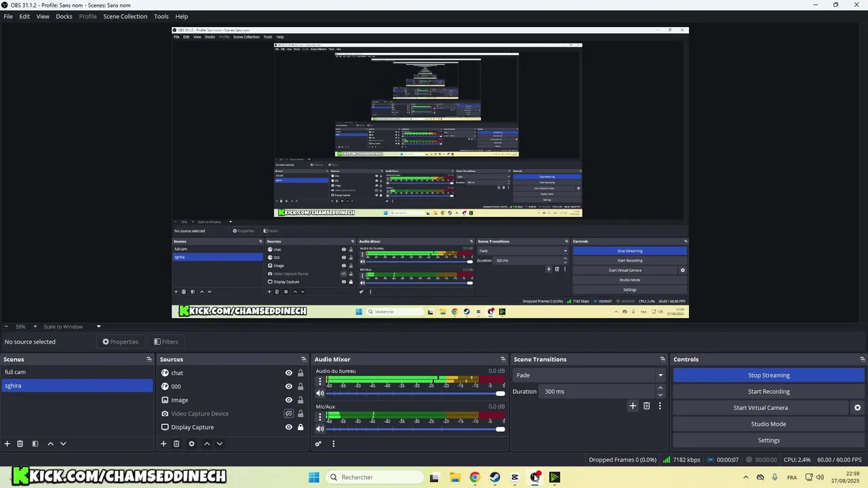This screenshot has width=868, height=488.
Task: Mute Audio du bureau speaker
Action: [320, 394]
